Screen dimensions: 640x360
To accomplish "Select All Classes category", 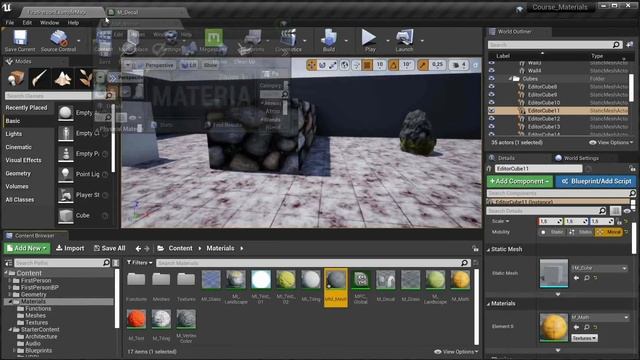I will pyautogui.click(x=20, y=200).
